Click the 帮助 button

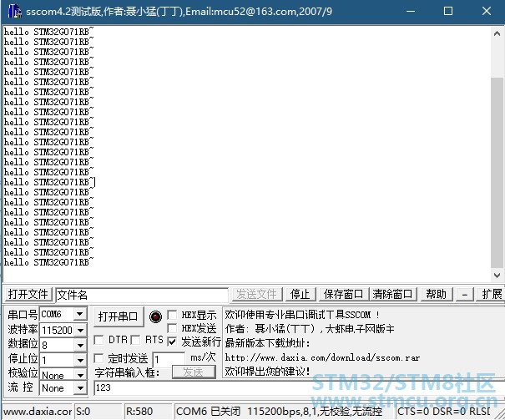436,295
